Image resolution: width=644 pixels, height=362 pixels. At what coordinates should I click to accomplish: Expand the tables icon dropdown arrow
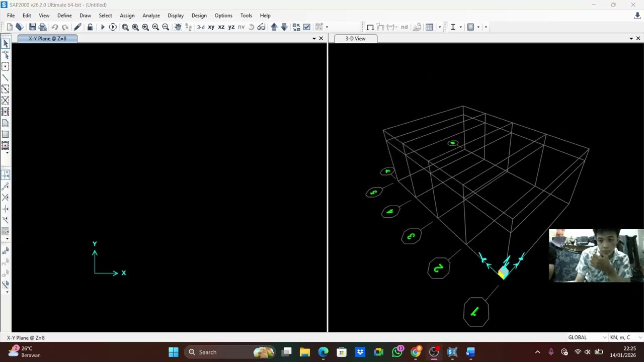click(x=439, y=27)
